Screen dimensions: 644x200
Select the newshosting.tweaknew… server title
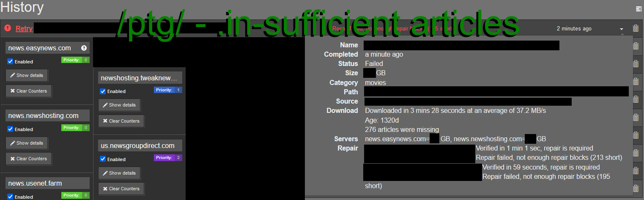pos(140,78)
